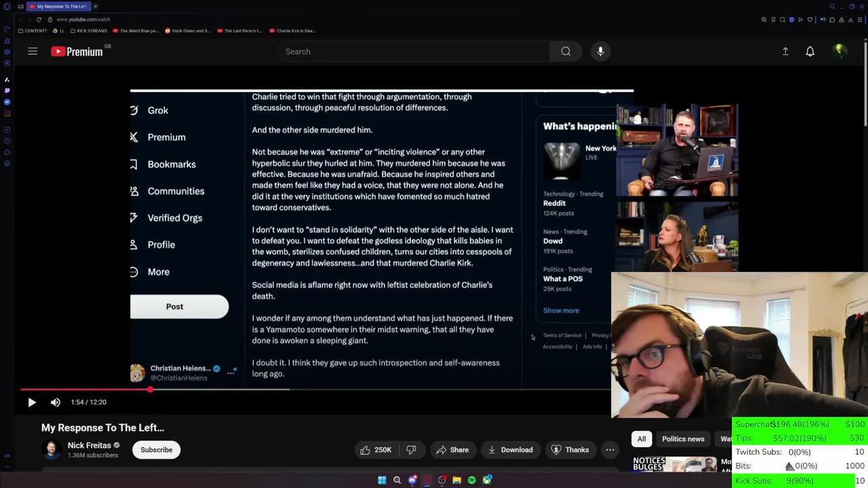Click the pin icon in browser toolbar
868x488 pixels.
coord(773,20)
